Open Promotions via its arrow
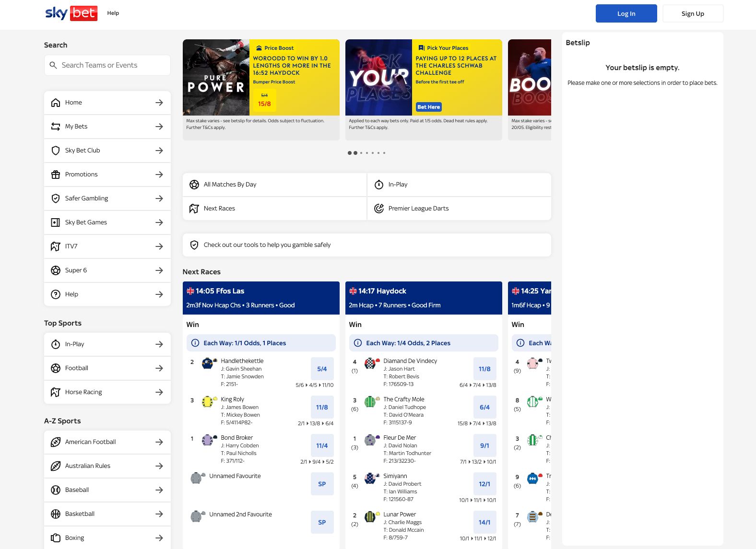The height and width of the screenshot is (549, 756). click(x=159, y=175)
